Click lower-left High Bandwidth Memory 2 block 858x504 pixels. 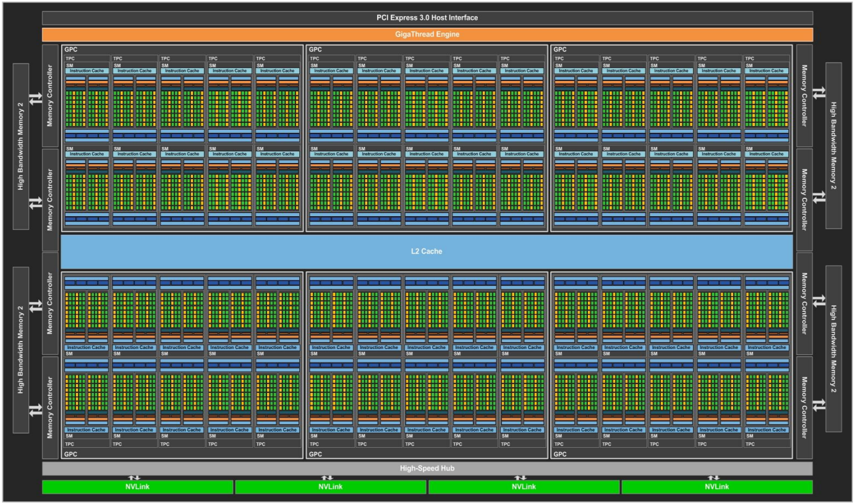[20, 349]
